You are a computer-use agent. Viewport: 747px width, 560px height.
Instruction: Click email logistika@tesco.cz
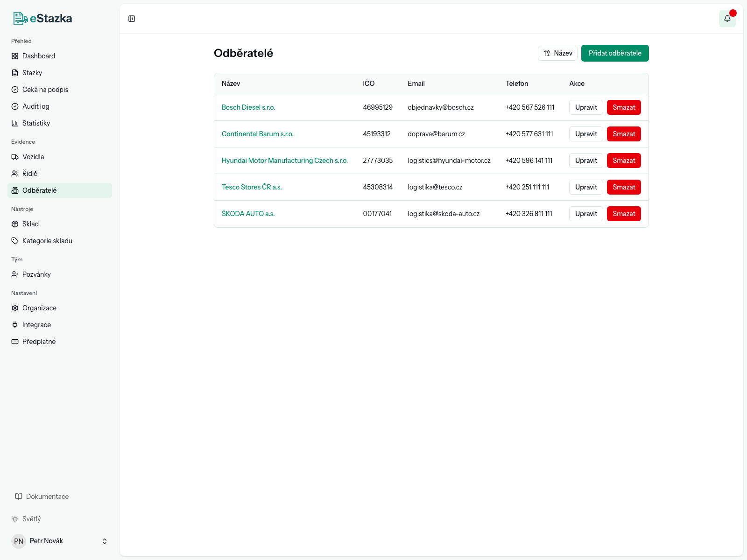point(435,187)
